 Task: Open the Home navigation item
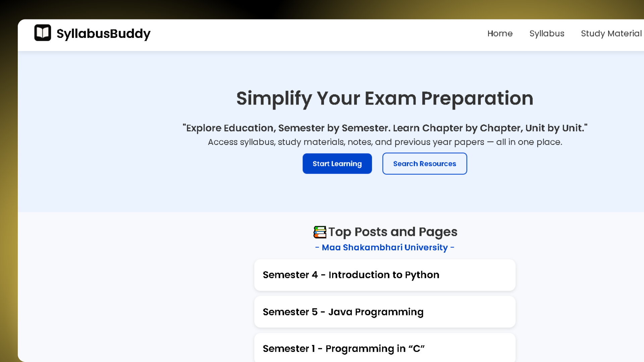(x=500, y=34)
